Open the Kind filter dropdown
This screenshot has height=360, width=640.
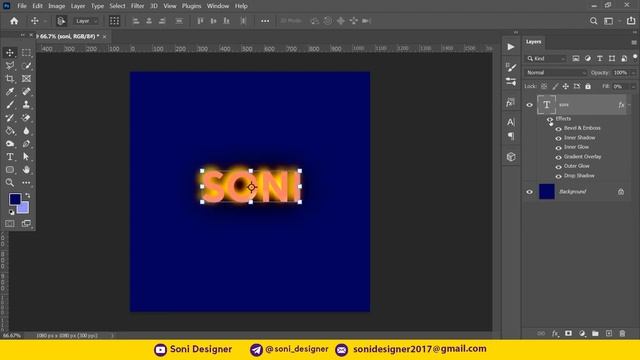547,59
